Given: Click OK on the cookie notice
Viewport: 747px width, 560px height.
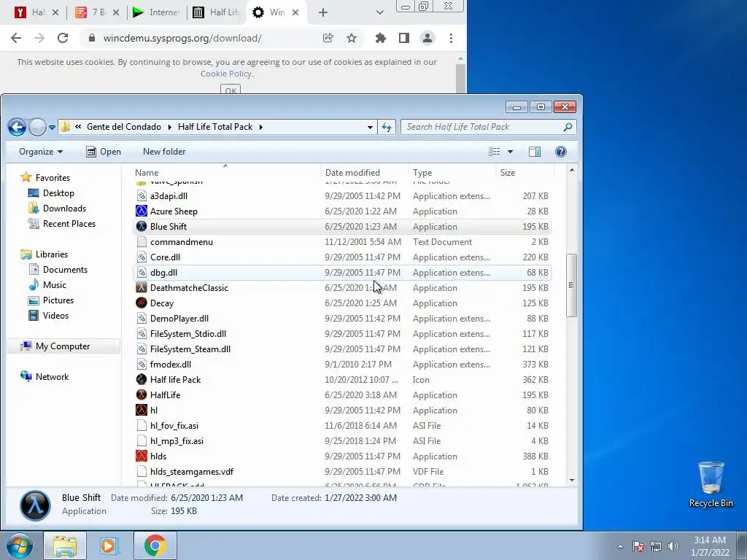Looking at the screenshot, I should tap(231, 90).
